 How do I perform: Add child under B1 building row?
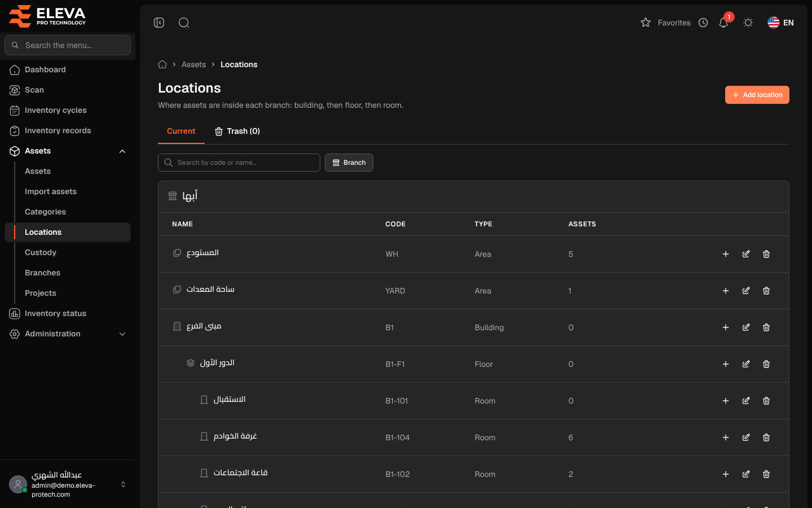(726, 327)
